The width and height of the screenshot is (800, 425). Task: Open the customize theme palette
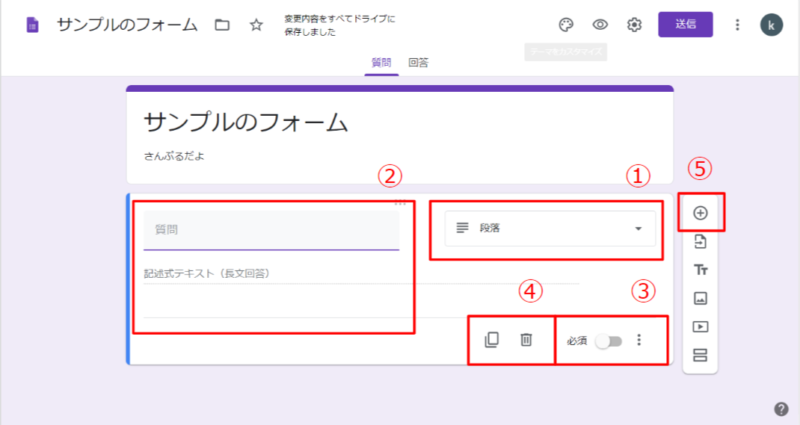[x=566, y=25]
